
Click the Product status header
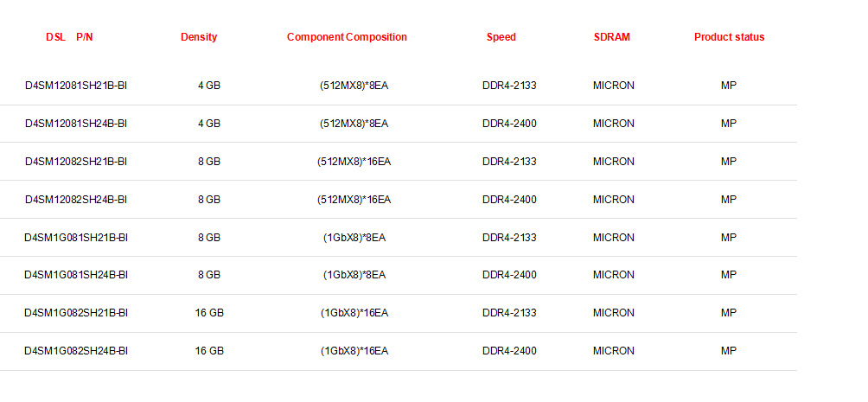coord(729,37)
